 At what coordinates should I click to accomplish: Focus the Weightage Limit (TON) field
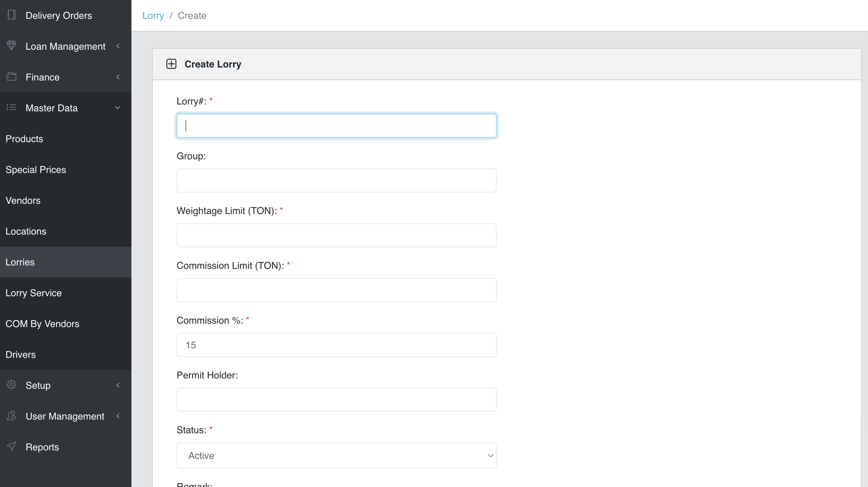click(x=336, y=235)
